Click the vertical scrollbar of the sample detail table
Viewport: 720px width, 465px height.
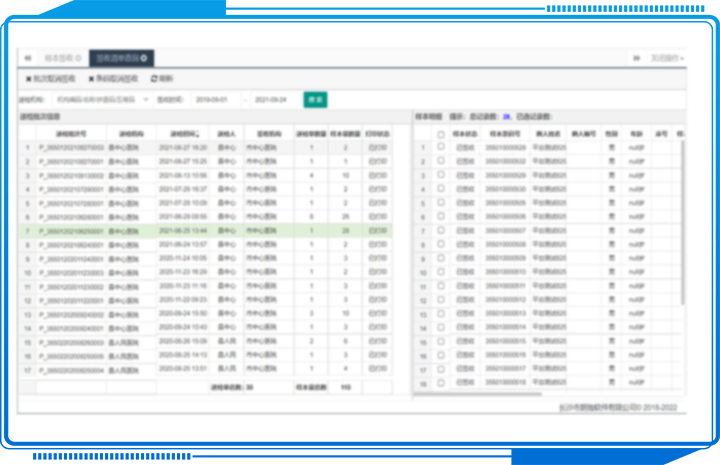coord(684,220)
